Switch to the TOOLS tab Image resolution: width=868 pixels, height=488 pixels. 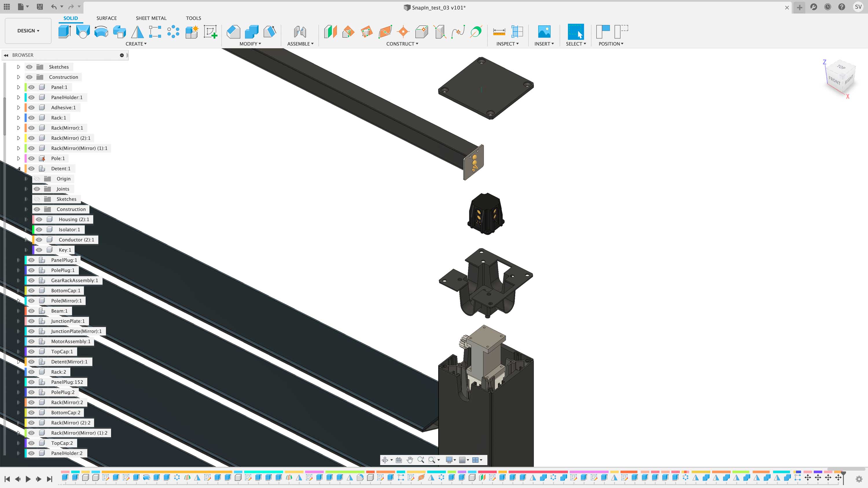[x=193, y=18]
